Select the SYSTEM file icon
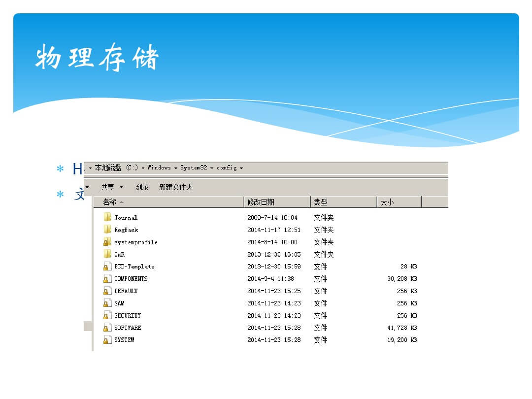Viewport: 532px width, 399px height. coord(107,340)
